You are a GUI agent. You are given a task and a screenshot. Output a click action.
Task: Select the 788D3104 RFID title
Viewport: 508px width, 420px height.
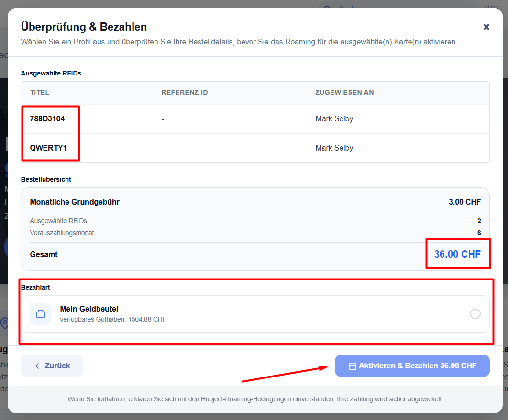(47, 119)
